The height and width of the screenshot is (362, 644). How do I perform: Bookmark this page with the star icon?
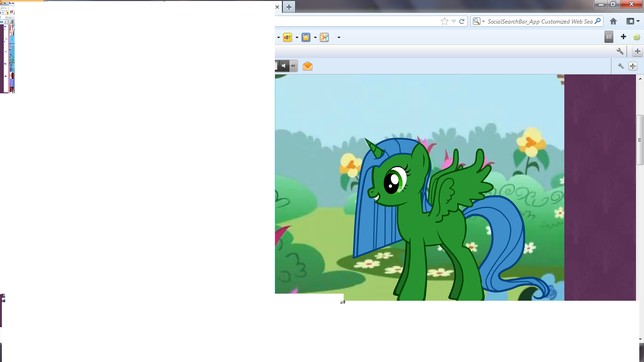coord(444,21)
